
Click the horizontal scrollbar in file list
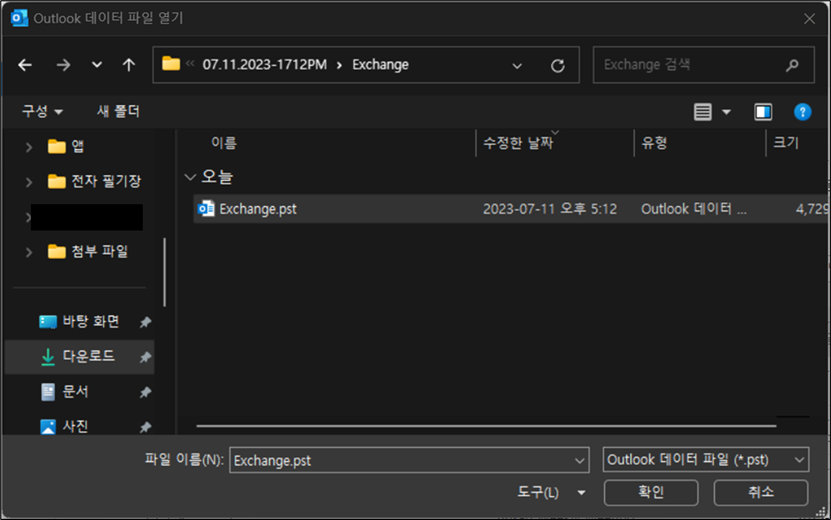[x=486, y=426]
